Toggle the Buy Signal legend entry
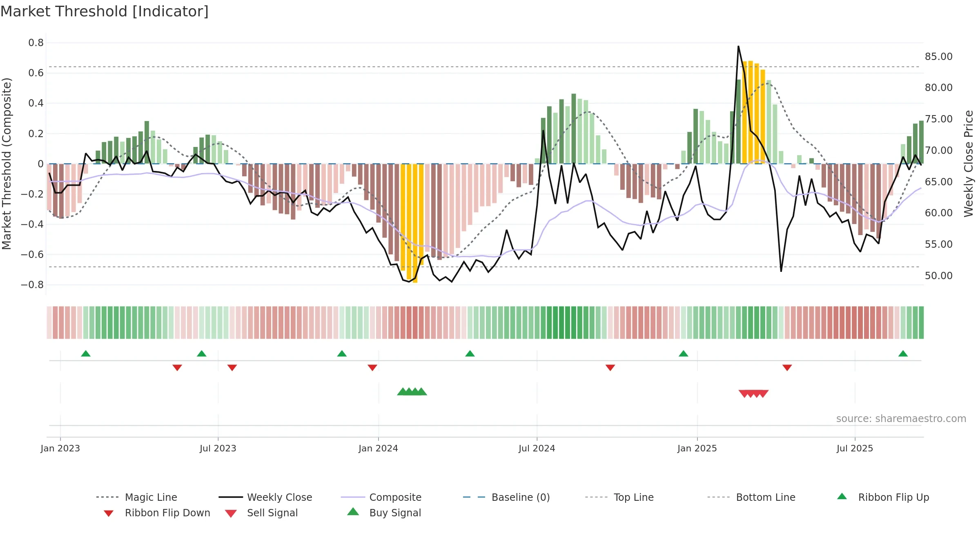 (384, 513)
